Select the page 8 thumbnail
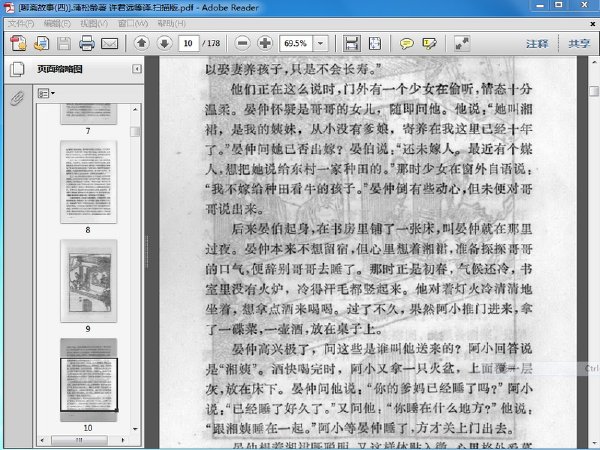This screenshot has height=450, width=600. [88, 182]
